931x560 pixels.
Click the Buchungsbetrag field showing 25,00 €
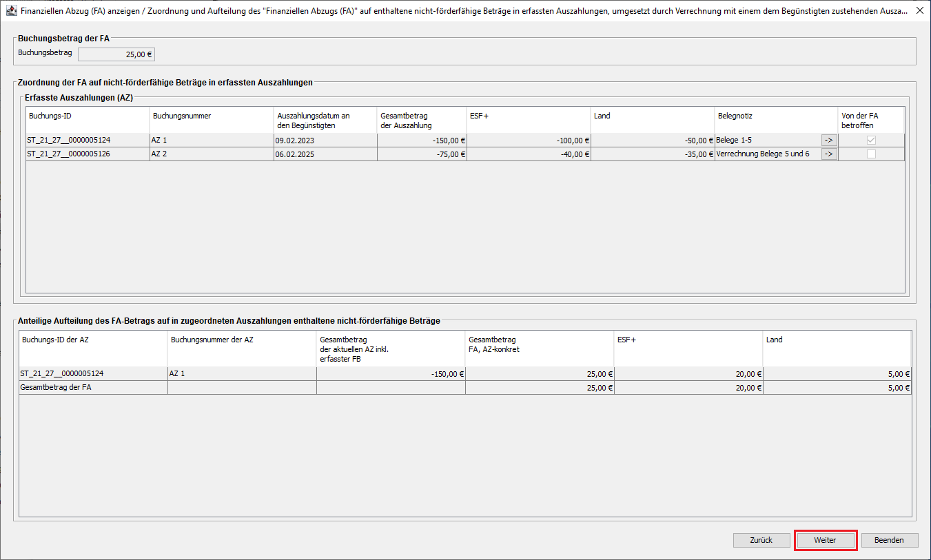pyautogui.click(x=116, y=54)
